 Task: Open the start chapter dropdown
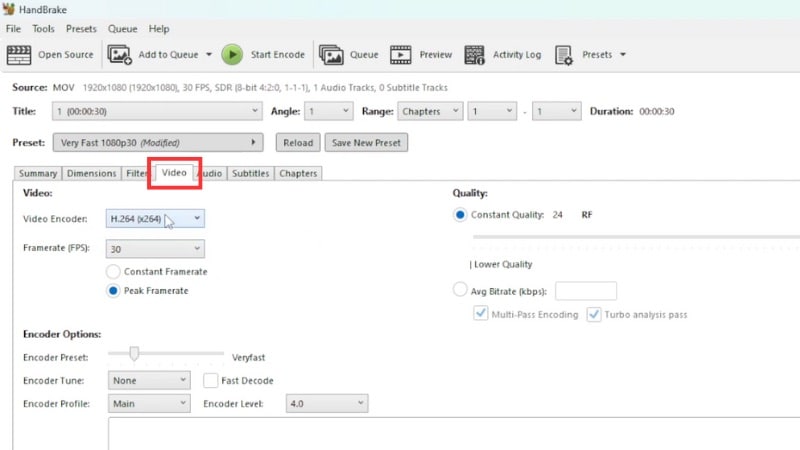click(x=492, y=111)
